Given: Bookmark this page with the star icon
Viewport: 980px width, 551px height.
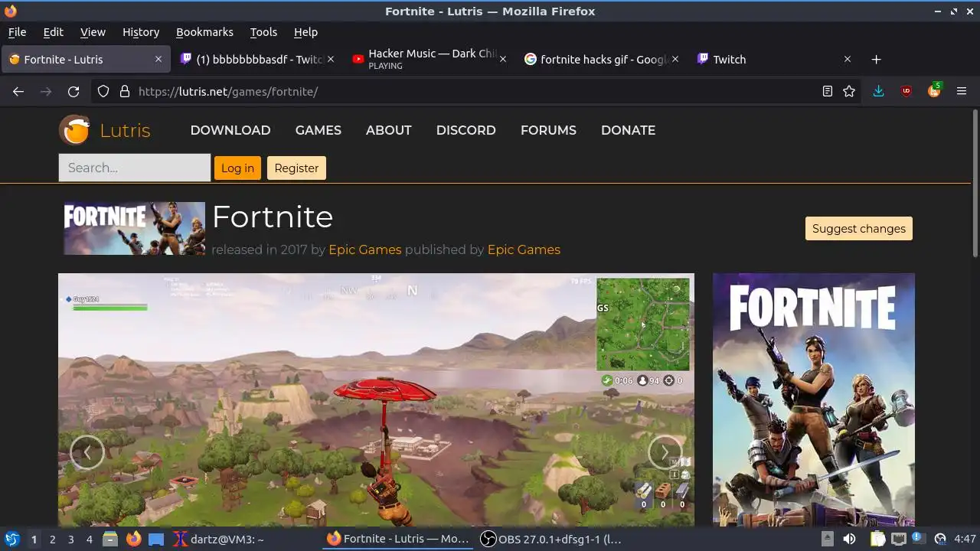Looking at the screenshot, I should [x=849, y=91].
